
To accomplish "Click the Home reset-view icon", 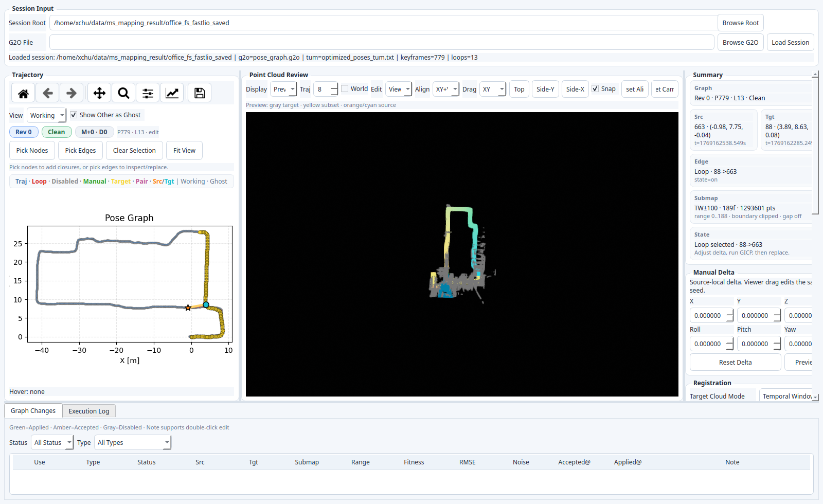I will pyautogui.click(x=23, y=93).
